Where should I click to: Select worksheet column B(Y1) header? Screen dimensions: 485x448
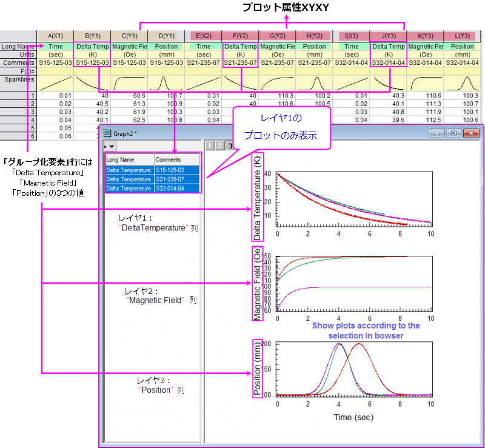tap(93, 36)
